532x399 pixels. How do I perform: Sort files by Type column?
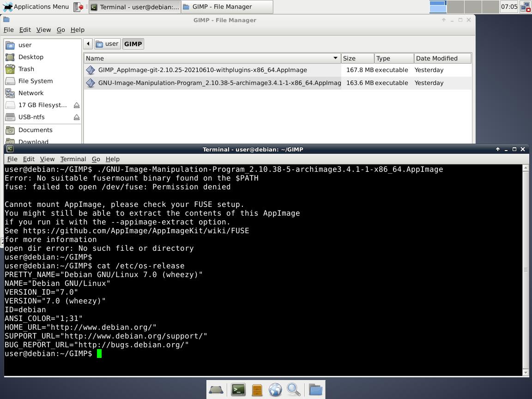pyautogui.click(x=394, y=58)
